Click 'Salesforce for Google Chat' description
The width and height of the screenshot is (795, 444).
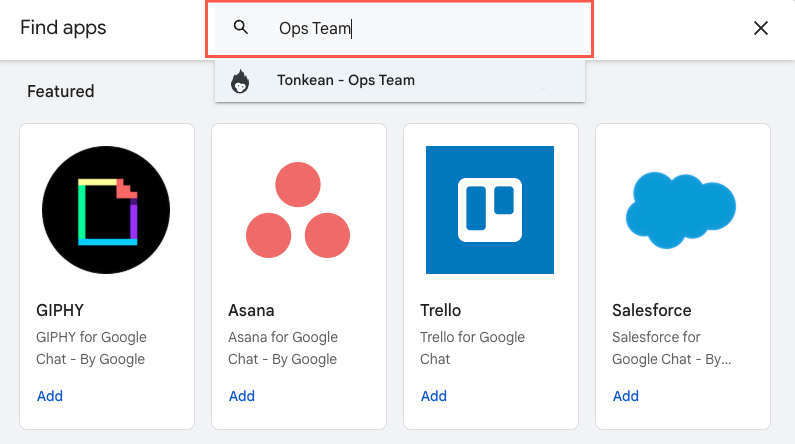click(x=671, y=348)
